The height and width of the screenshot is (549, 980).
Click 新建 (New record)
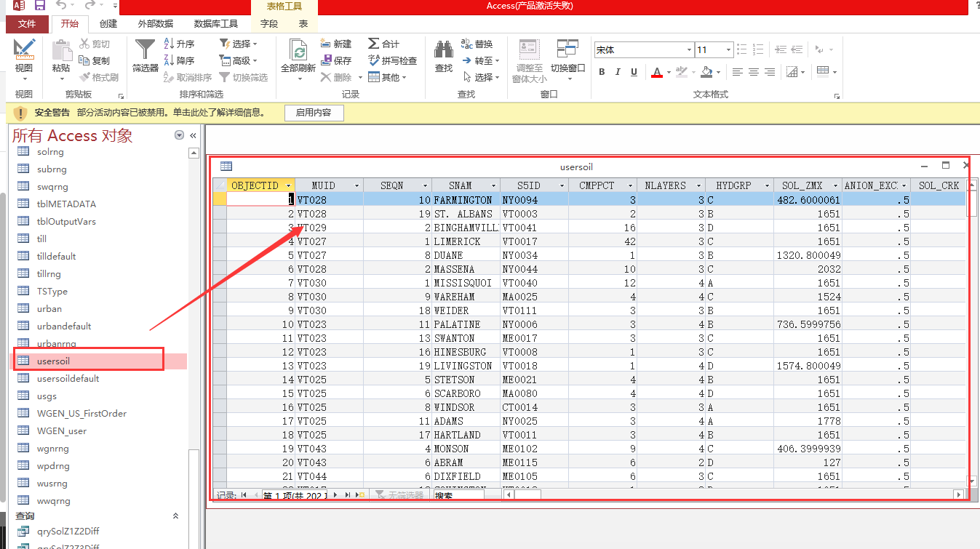click(336, 44)
